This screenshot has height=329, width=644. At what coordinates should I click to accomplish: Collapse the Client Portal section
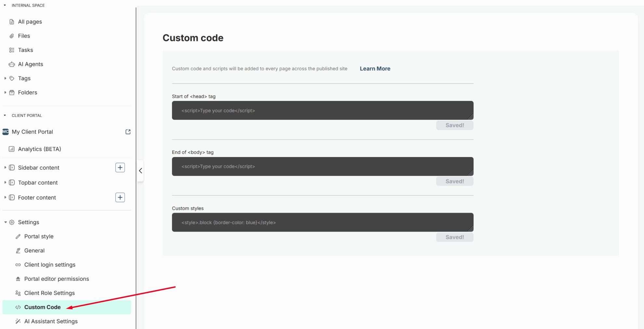pos(5,115)
